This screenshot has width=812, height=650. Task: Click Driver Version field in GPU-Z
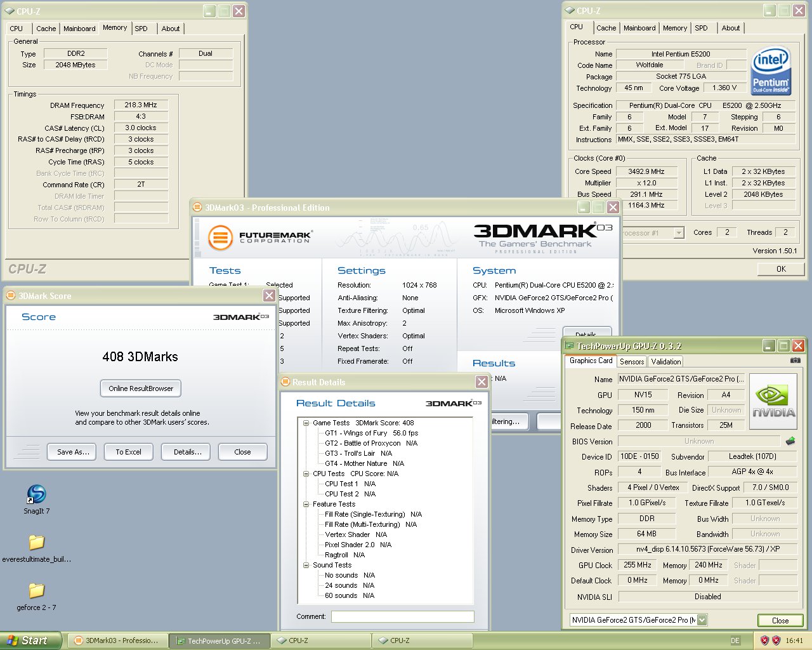[707, 549]
